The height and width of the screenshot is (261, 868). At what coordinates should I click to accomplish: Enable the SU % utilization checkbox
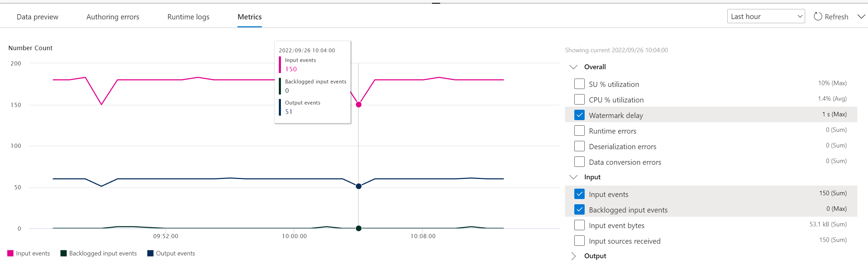pos(579,84)
